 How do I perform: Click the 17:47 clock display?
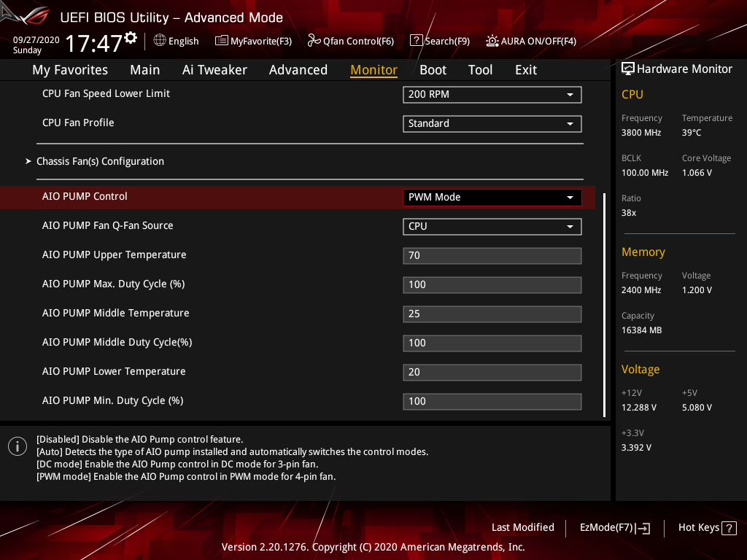(94, 43)
